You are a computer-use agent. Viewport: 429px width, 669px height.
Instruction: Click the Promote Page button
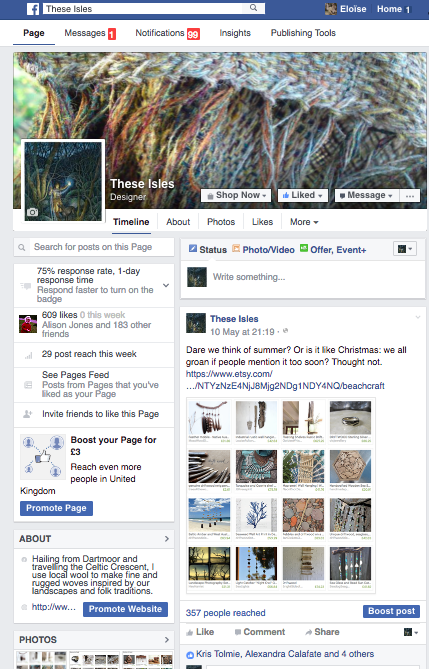[x=56, y=508]
